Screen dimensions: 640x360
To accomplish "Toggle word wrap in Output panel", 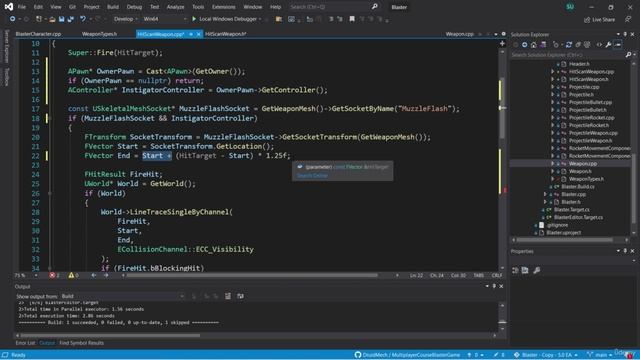I will [240, 296].
